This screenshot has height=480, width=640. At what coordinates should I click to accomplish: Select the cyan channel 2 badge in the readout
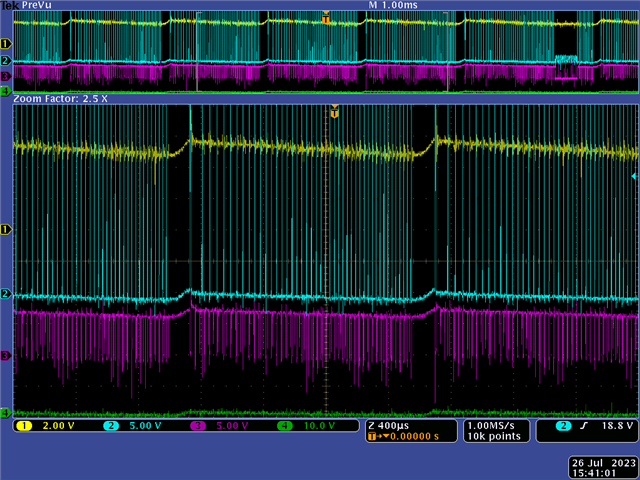point(111,426)
